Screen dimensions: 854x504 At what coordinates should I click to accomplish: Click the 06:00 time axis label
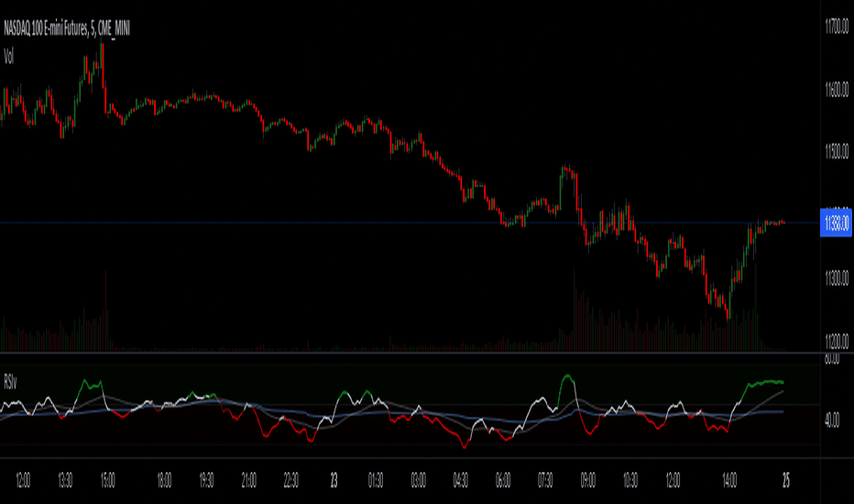point(503,480)
